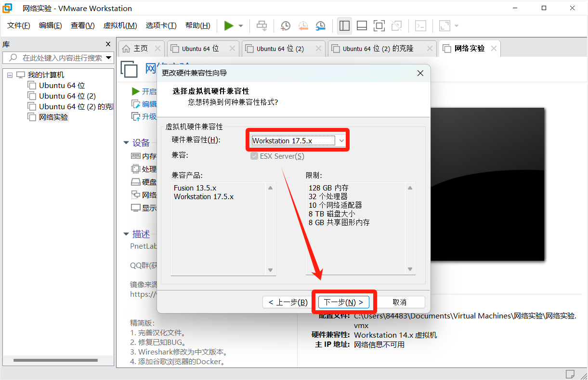Take a snapshot using the clock-plus icon
The height and width of the screenshot is (380, 588).
pos(286,25)
